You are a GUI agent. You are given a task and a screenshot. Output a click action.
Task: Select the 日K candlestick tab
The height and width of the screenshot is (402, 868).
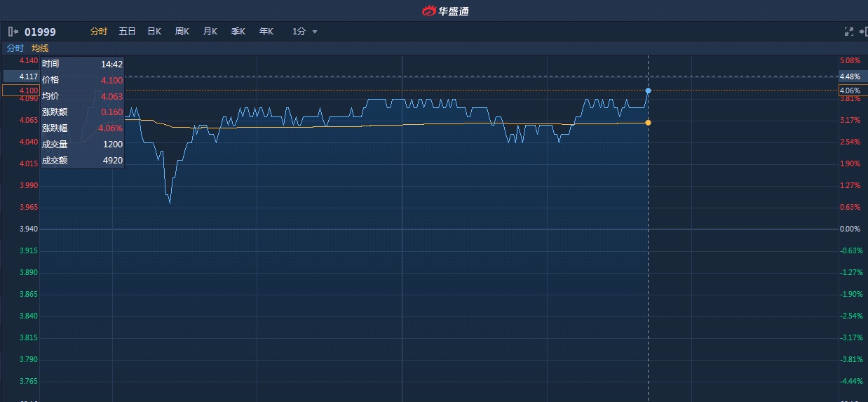154,32
